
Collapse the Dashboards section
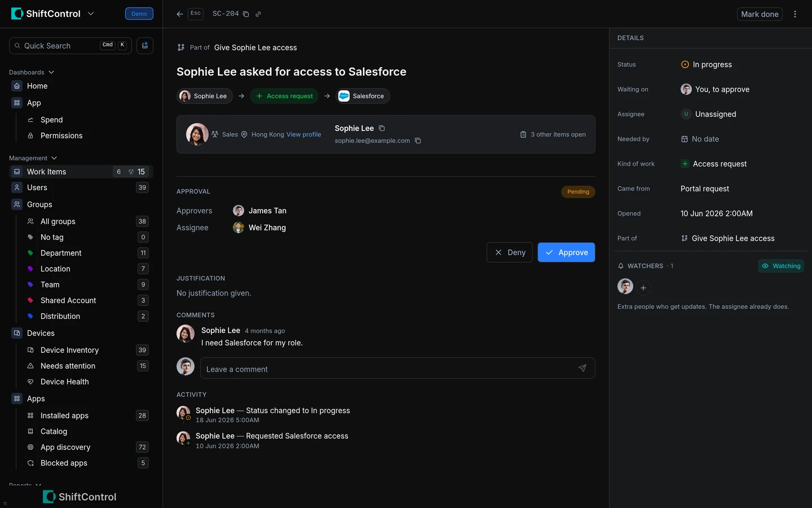[32, 72]
